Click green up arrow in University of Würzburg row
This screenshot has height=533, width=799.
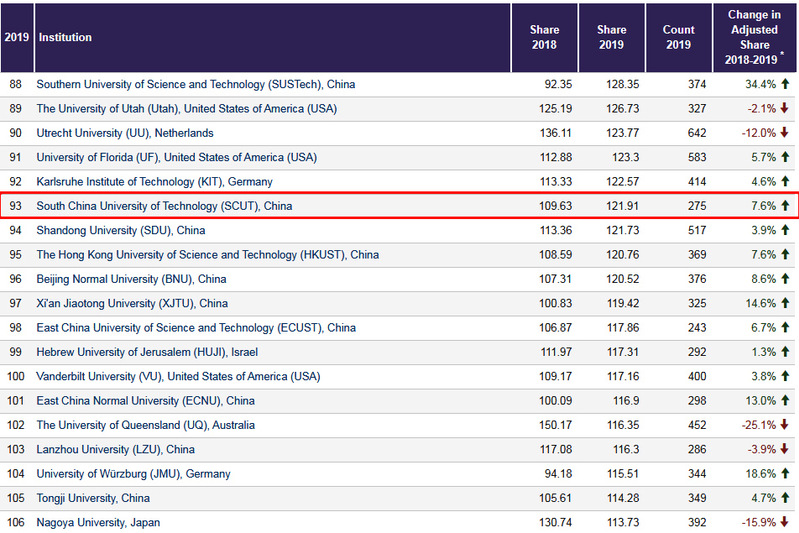coord(785,473)
